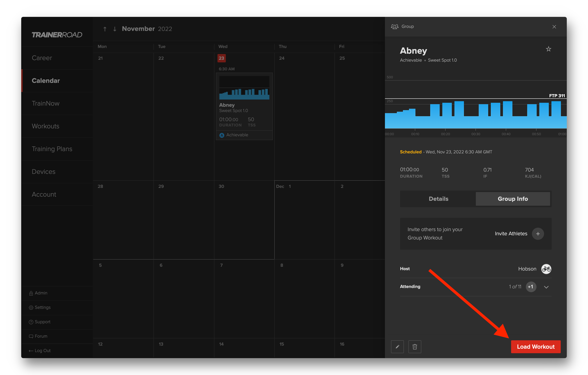The image size is (588, 375).
Task: Click the Log Out link
Action: 42,351
